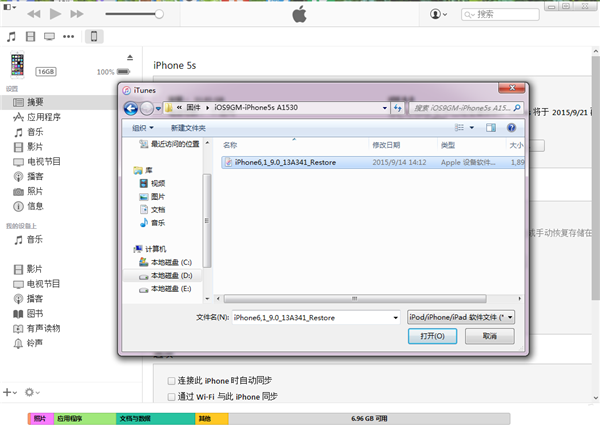Toggle the preview pane icon
The width and height of the screenshot is (600, 432).
tap(491, 128)
